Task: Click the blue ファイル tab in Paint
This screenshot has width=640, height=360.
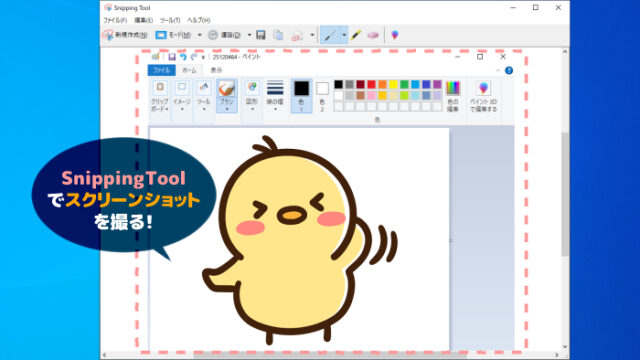Action: pyautogui.click(x=162, y=70)
